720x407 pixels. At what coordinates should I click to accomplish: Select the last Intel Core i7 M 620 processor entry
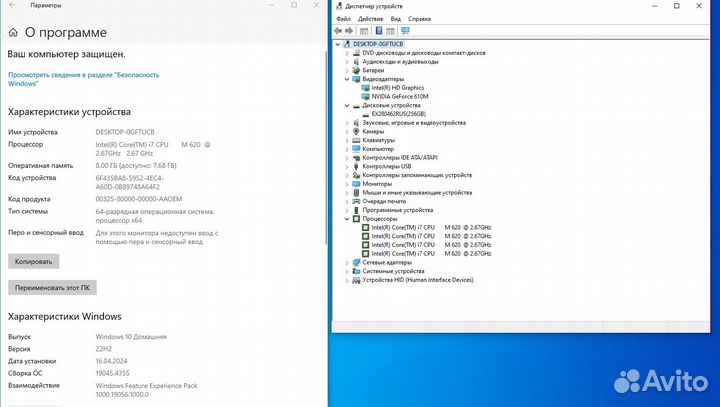(431, 254)
